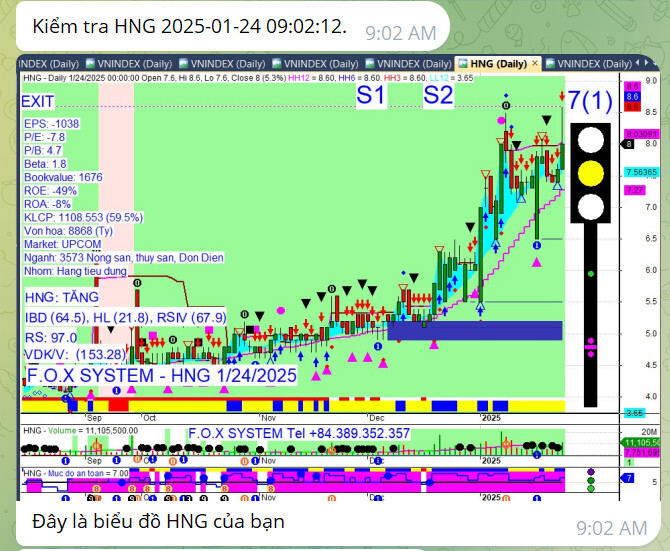Click the tab strip scroll-left arrow
This screenshot has width=670, height=551.
638,63
